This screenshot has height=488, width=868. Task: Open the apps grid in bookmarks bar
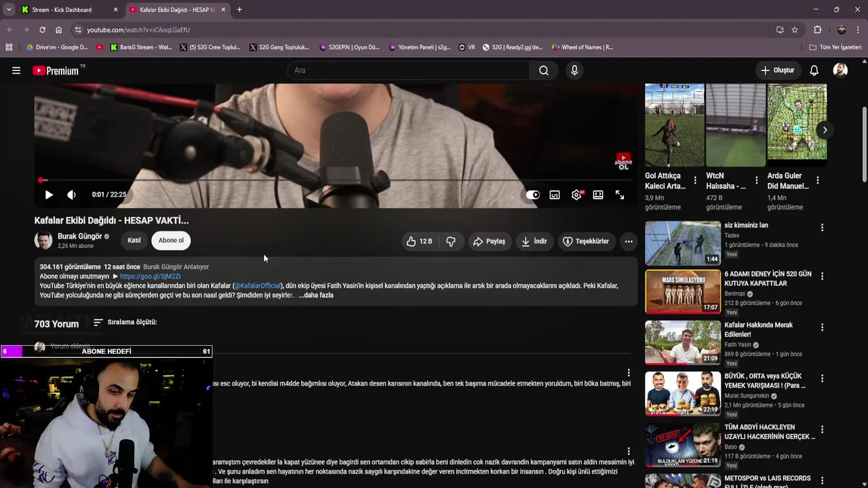coord(9,47)
